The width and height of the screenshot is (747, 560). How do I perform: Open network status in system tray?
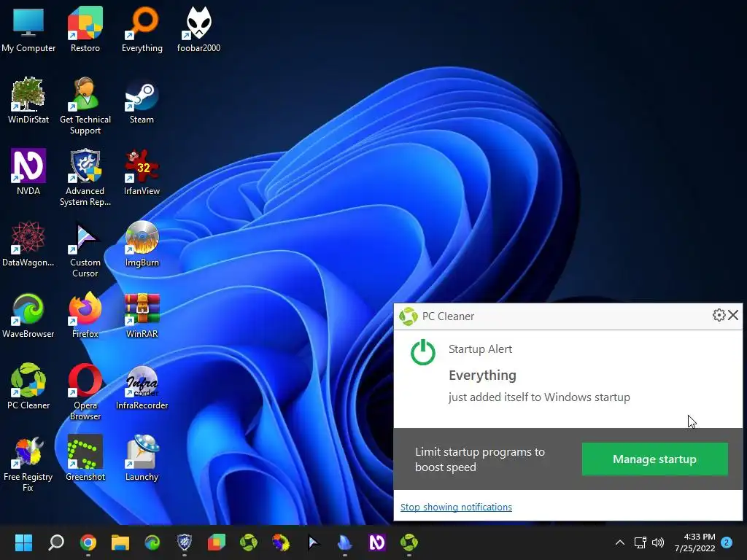pyautogui.click(x=640, y=542)
